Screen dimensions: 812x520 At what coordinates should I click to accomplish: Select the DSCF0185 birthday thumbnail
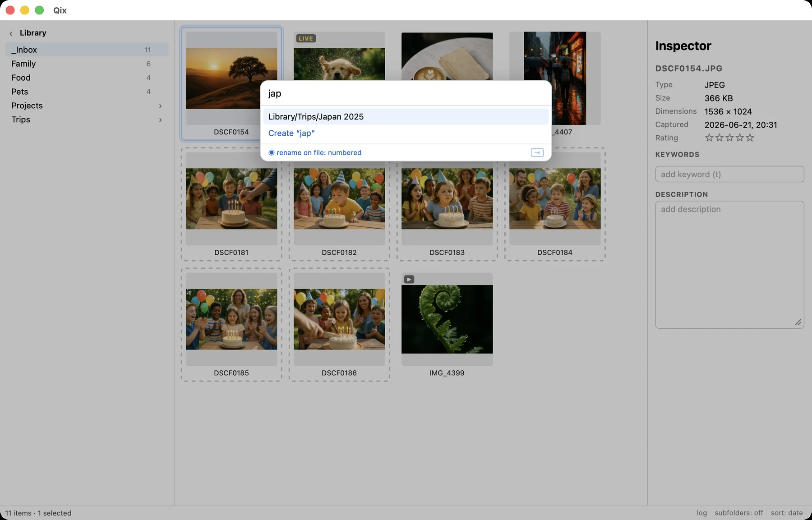point(231,319)
